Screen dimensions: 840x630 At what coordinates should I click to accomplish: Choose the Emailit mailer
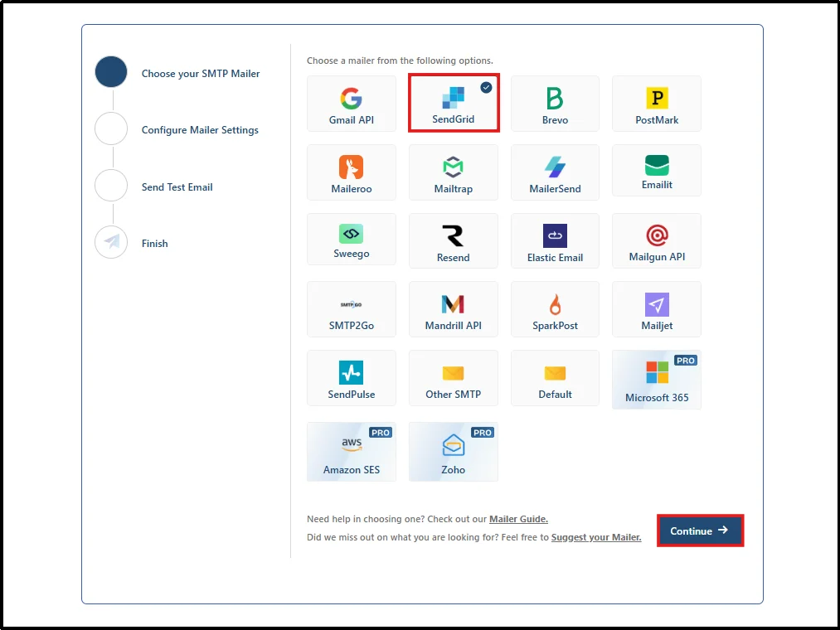657,171
